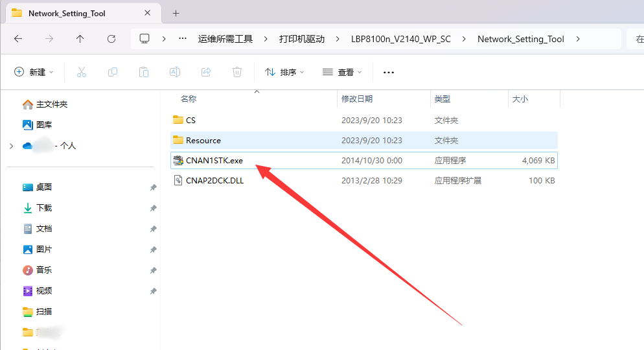Refresh the current folder view
This screenshot has height=350, width=644.
111,39
